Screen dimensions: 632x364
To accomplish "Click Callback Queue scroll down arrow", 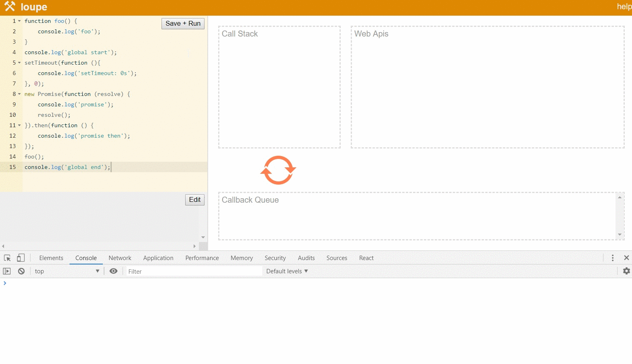I will tap(620, 235).
